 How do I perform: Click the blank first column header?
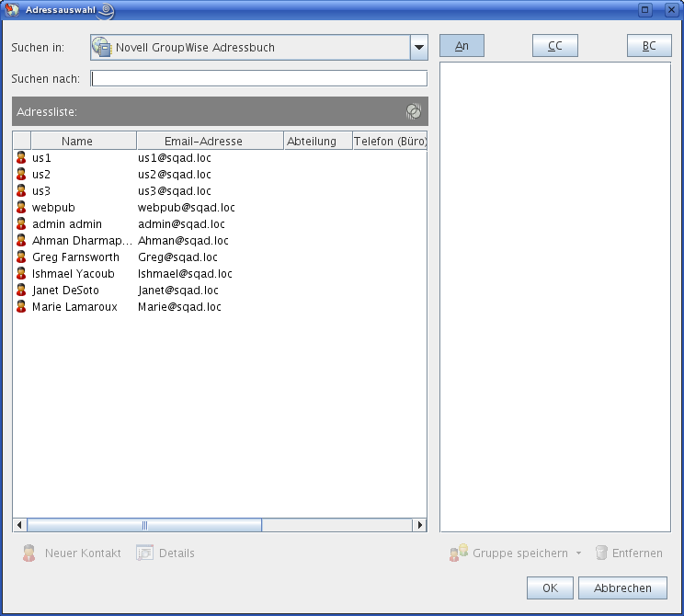[x=22, y=141]
